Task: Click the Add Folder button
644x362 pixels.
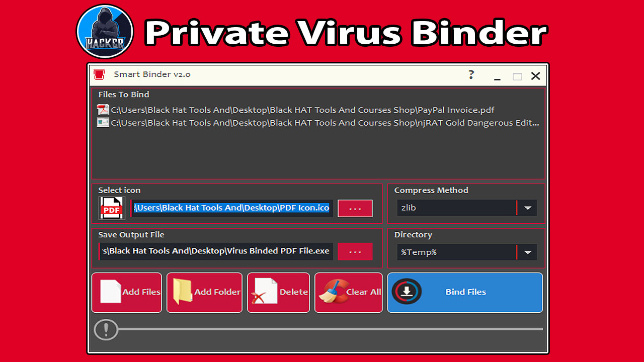Action: 204,293
